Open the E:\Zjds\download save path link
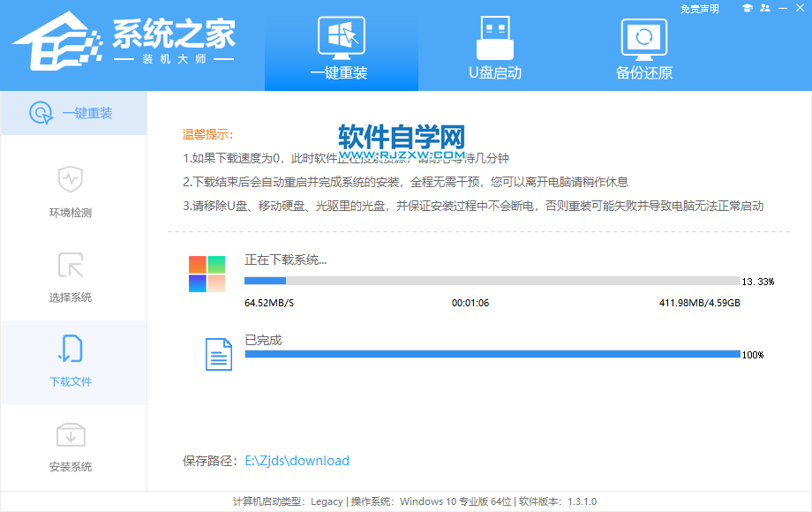Viewport: 812px width, 512px height. click(x=297, y=460)
